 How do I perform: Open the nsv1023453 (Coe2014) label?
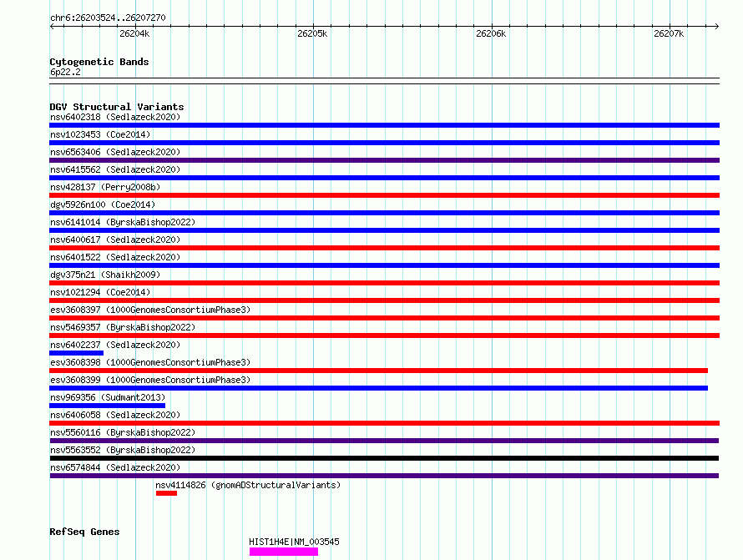tap(100, 134)
